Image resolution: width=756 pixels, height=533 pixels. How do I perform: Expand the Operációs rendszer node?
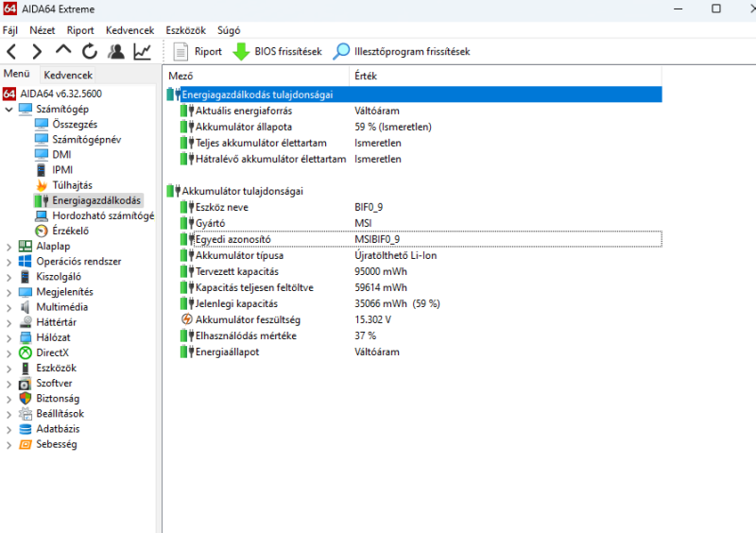[x=9, y=262]
